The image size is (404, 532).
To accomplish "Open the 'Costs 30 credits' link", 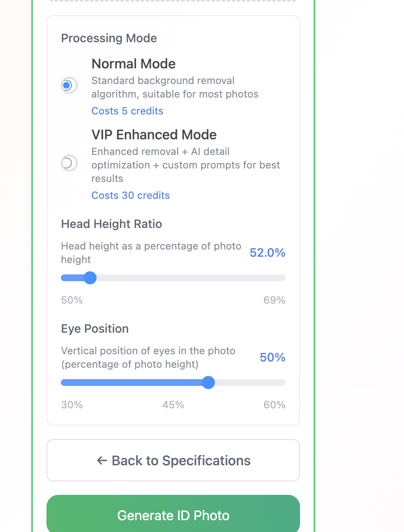I will (x=130, y=195).
